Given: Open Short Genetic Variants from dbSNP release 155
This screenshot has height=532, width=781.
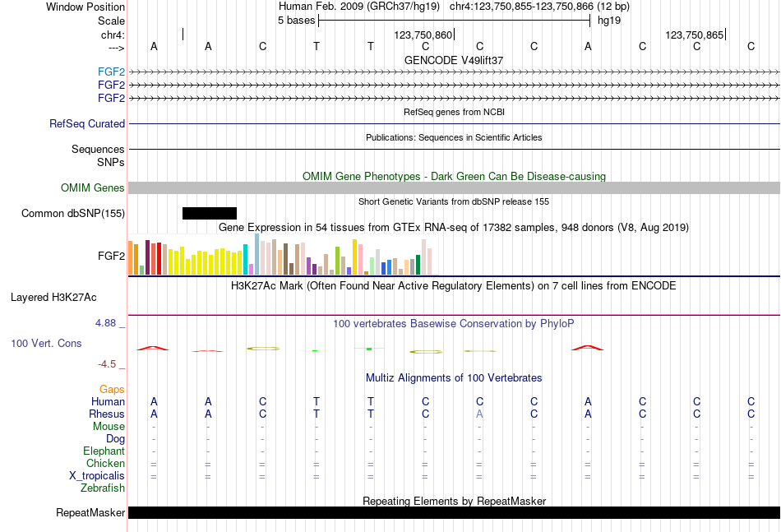Looking at the screenshot, I should (454, 201).
